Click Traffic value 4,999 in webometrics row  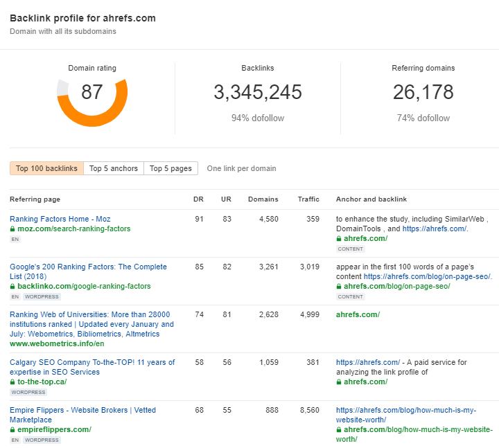point(310,314)
